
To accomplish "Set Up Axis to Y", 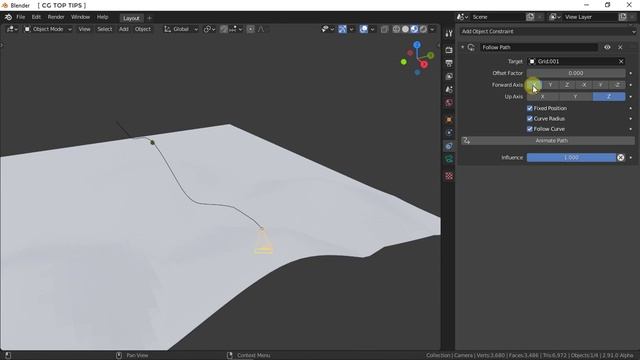I will click(x=576, y=97).
